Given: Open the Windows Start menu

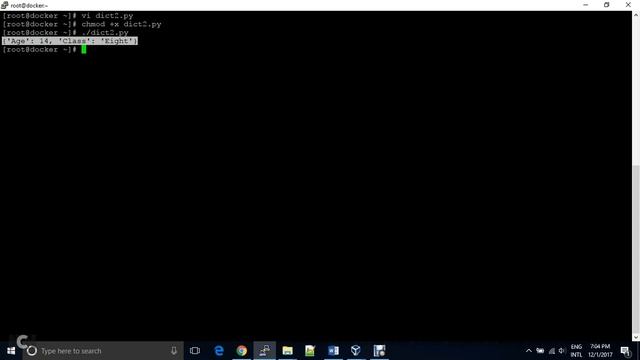Looking at the screenshot, I should click(x=11, y=351).
